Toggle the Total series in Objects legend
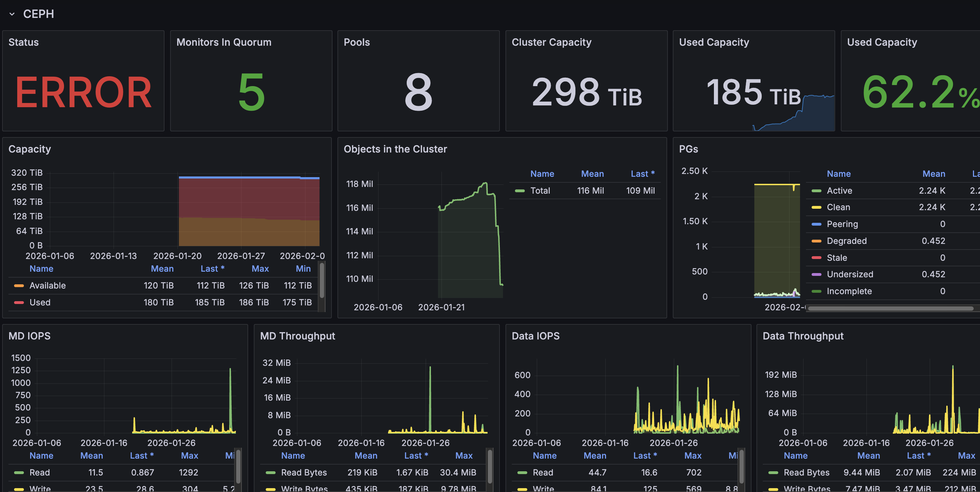980x492 pixels. click(x=540, y=190)
